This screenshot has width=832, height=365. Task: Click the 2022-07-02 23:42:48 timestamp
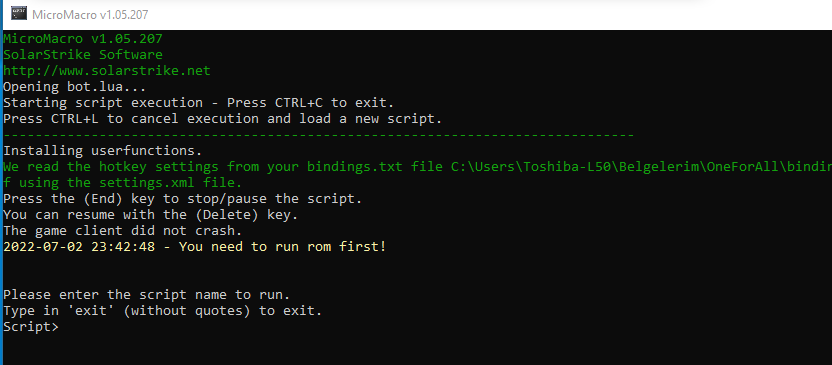coord(79,247)
